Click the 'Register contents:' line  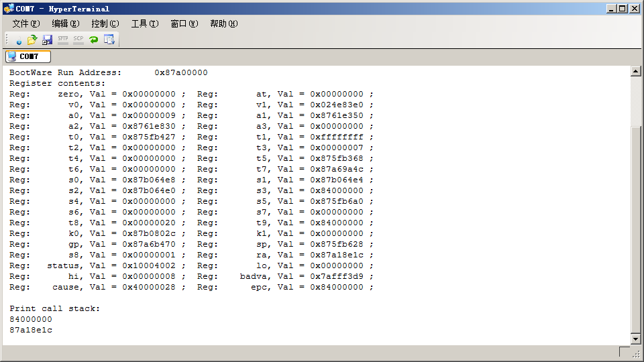(x=58, y=83)
